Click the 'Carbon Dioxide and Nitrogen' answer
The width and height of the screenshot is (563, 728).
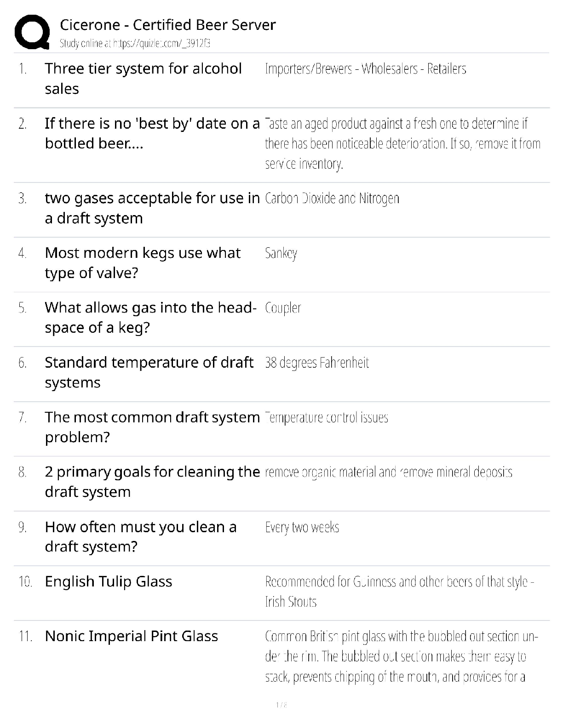[332, 199]
